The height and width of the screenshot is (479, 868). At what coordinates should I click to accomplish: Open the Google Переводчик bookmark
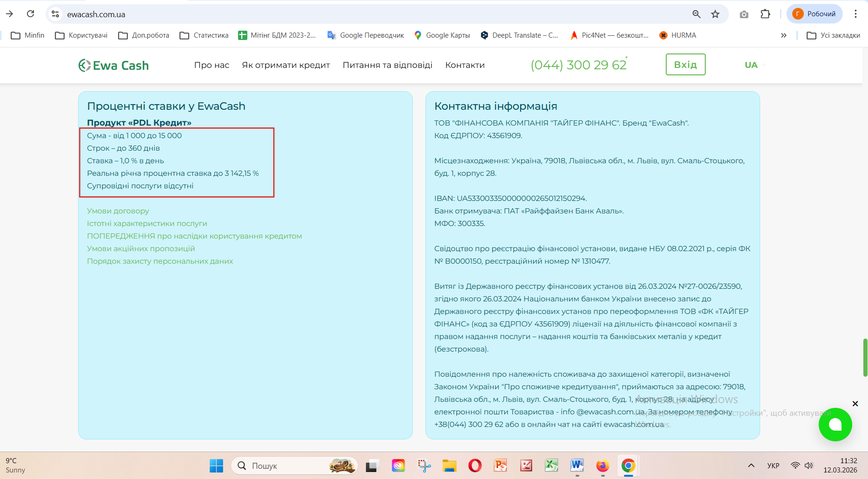[x=366, y=35]
